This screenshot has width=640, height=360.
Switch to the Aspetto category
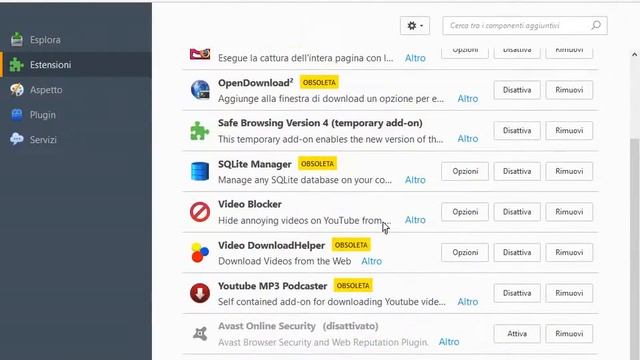(76, 90)
